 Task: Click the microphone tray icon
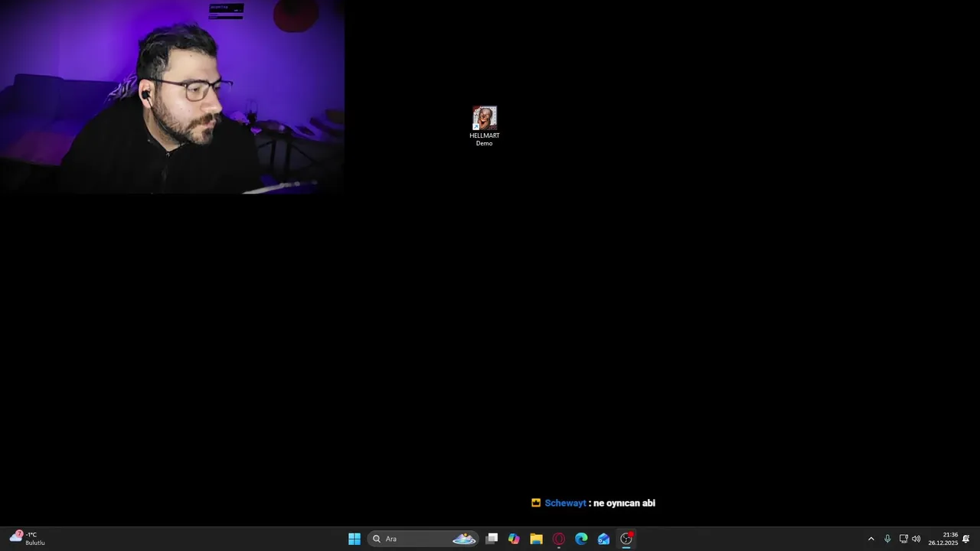click(887, 539)
